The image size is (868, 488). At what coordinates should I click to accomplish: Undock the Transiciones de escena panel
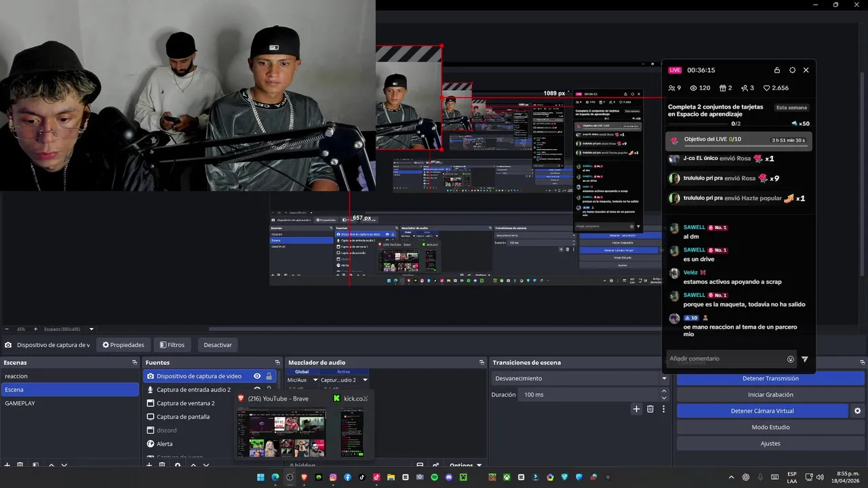(x=666, y=363)
